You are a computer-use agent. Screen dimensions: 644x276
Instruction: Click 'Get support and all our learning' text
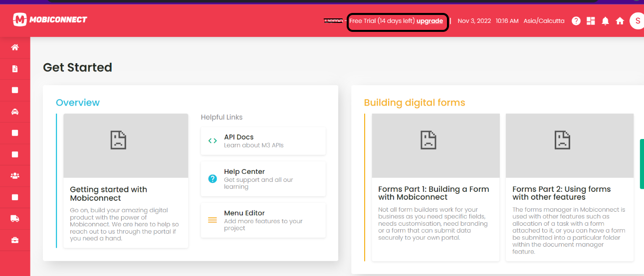point(258,183)
